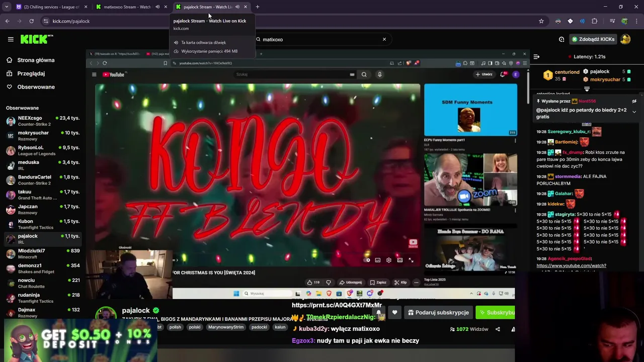Toggle stream notifications with the bell button

click(x=378, y=312)
